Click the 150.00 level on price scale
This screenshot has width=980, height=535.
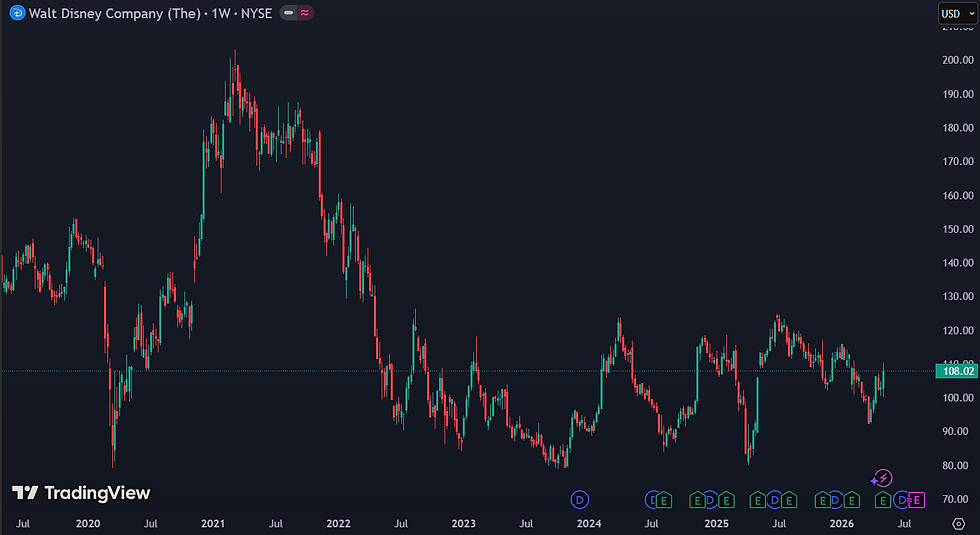coord(958,229)
